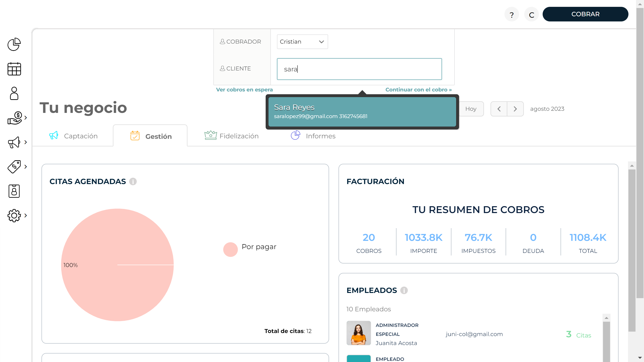This screenshot has width=644, height=362.
Task: Go to previous month arrow
Action: tap(499, 109)
